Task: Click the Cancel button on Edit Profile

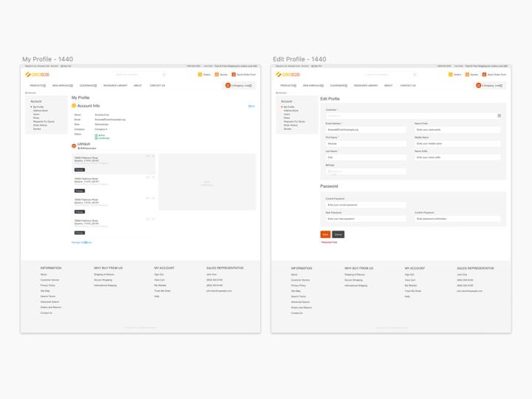Action: (x=338, y=234)
